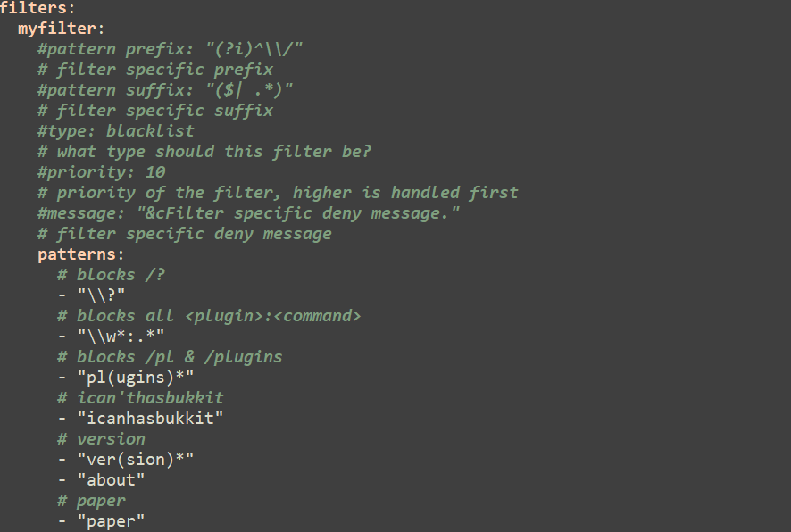The width and height of the screenshot is (791, 532).
Task: Click the "about" pattern entry
Action: coord(111,480)
